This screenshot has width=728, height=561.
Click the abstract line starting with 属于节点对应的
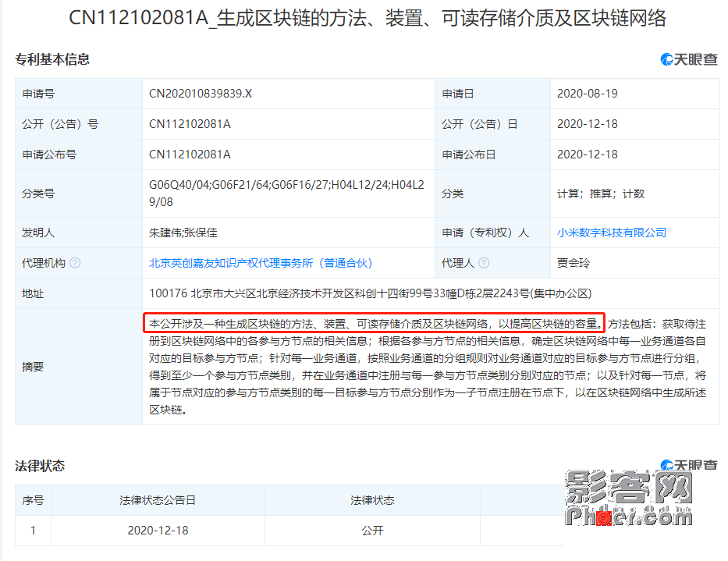point(427,392)
